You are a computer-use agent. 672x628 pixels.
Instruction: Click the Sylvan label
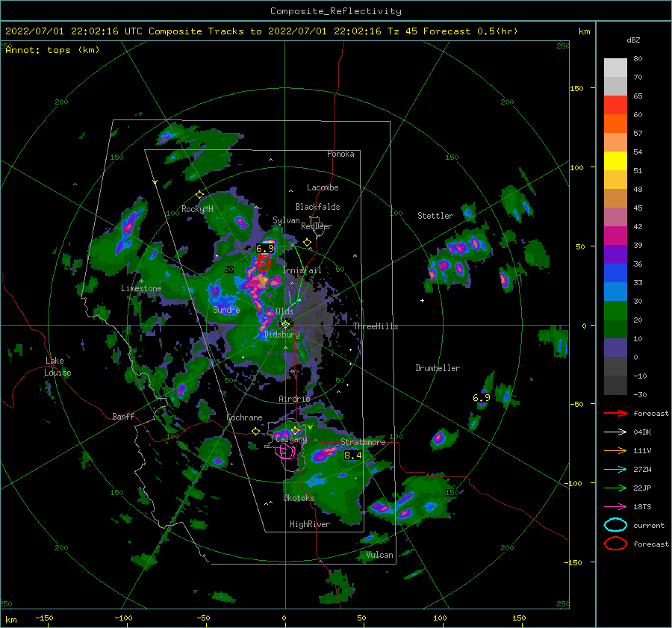(286, 220)
